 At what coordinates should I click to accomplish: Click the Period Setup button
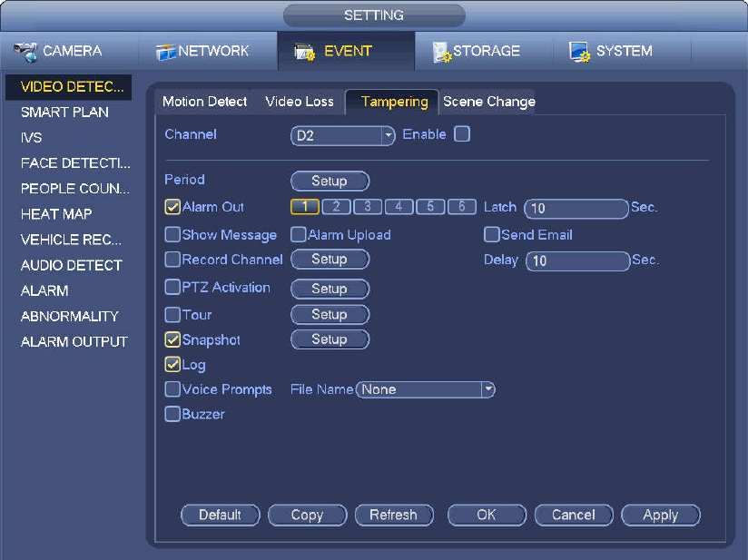[330, 181]
